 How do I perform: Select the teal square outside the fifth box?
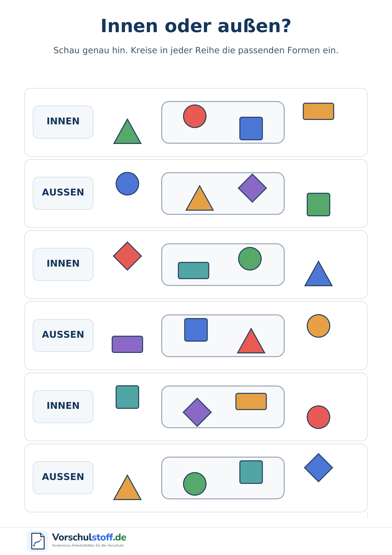127,397
